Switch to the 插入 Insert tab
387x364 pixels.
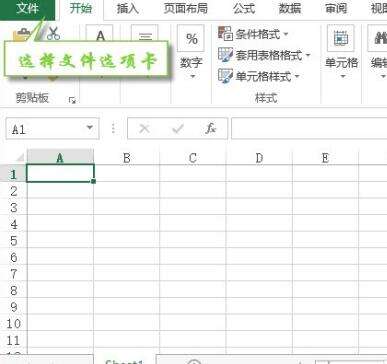point(127,8)
